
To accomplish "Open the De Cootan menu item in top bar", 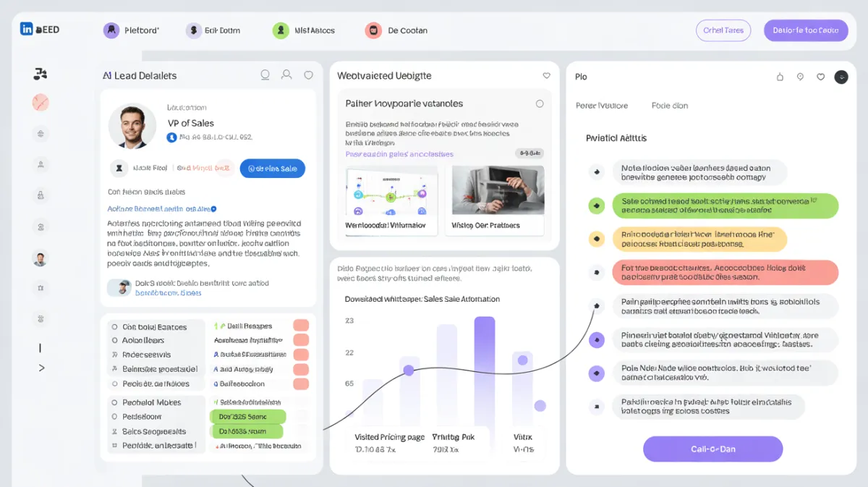I will click(396, 30).
